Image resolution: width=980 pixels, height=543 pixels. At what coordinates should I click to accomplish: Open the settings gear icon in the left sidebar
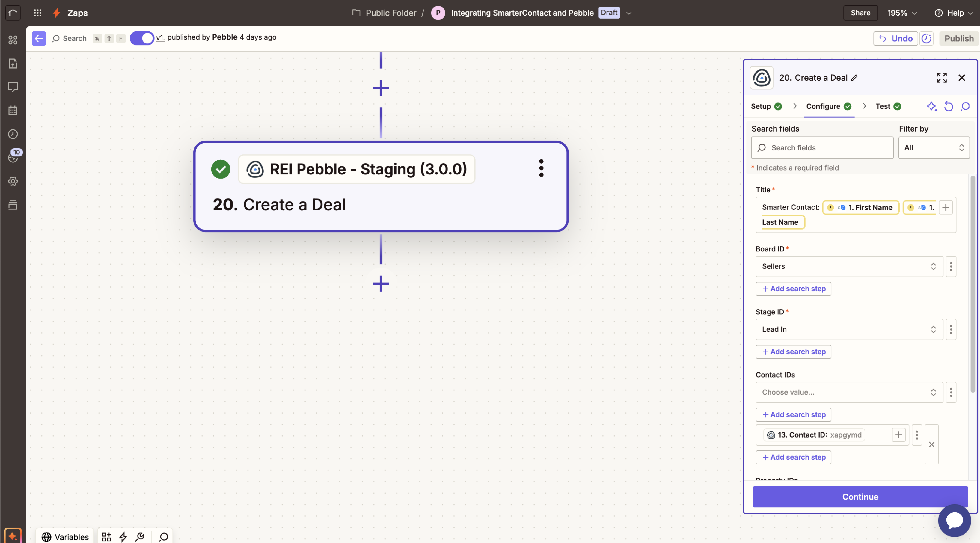click(x=12, y=181)
